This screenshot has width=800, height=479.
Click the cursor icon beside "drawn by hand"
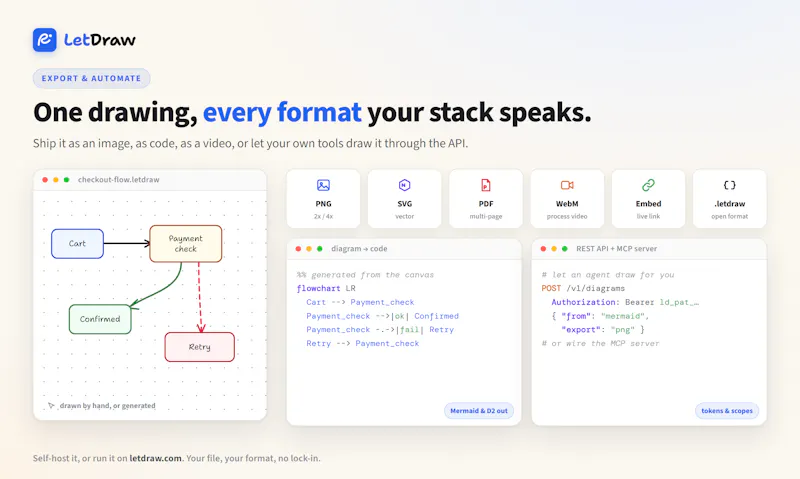(51, 406)
